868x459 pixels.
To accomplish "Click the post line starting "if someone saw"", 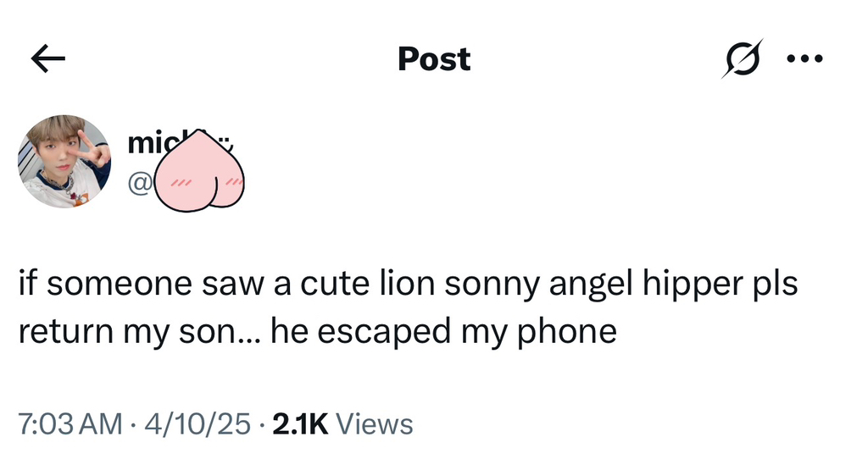I will tap(407, 285).
